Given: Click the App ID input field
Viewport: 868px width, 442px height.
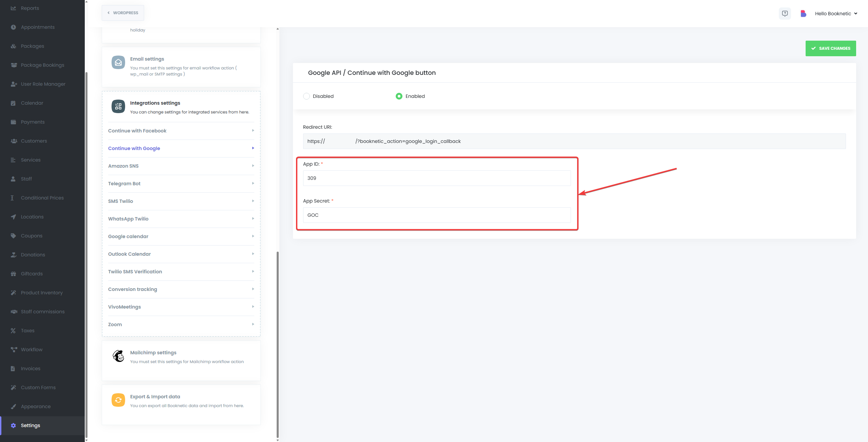Looking at the screenshot, I should [437, 178].
